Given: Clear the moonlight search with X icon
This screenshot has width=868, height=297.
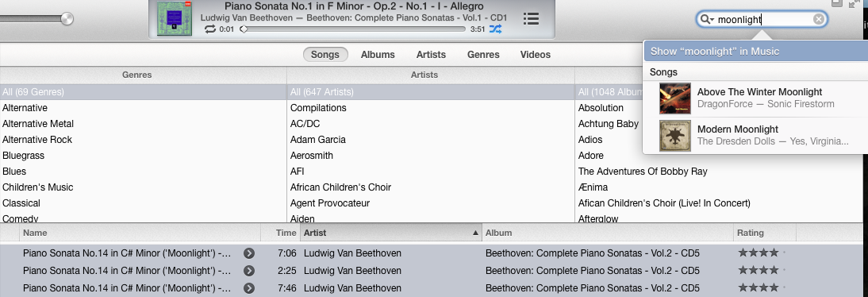Looking at the screenshot, I should [x=819, y=19].
